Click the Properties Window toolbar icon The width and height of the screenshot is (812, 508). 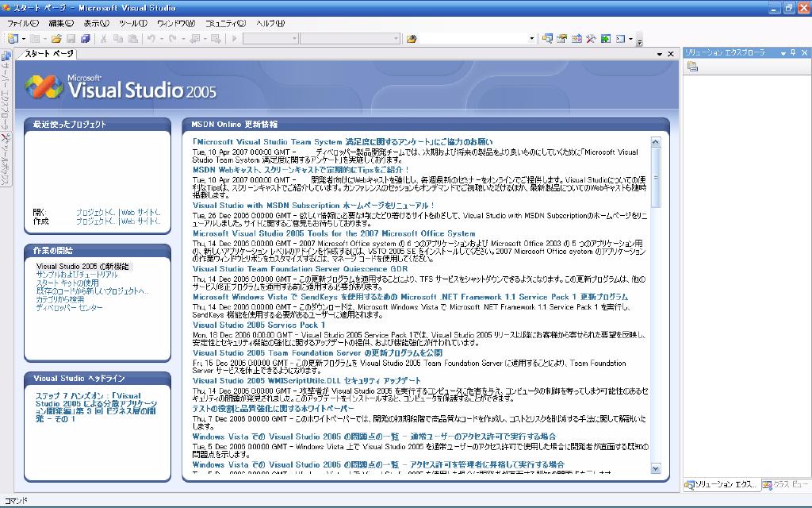point(562,39)
